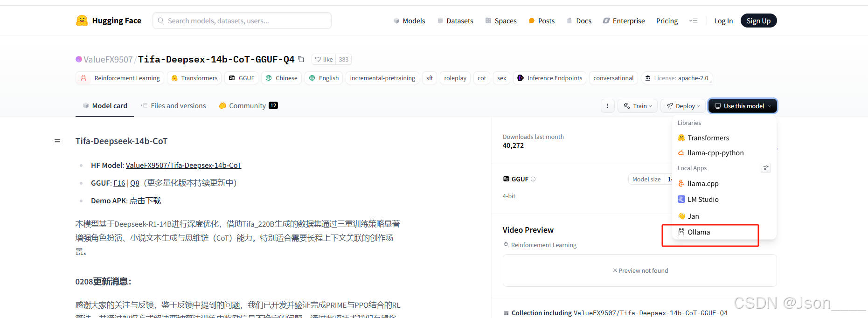868x318 pixels.
Task: Open the F16 GGUF link
Action: pyautogui.click(x=119, y=183)
